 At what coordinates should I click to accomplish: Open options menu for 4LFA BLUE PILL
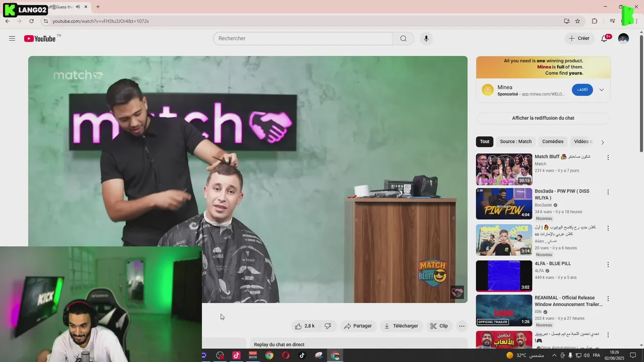tap(608, 264)
